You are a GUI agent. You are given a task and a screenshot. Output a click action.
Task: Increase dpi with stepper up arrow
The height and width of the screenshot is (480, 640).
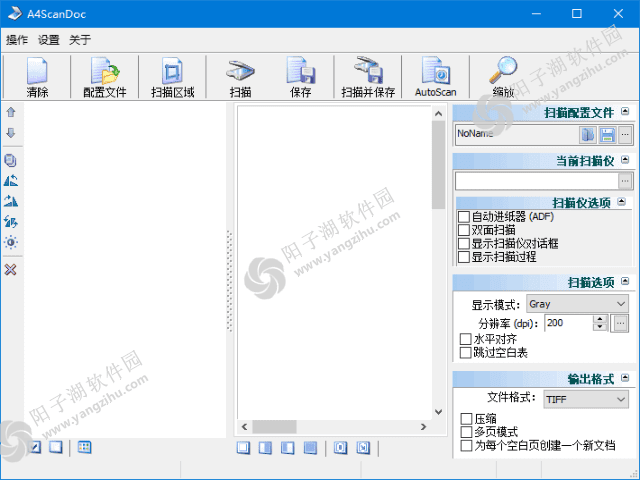pyautogui.click(x=600, y=319)
